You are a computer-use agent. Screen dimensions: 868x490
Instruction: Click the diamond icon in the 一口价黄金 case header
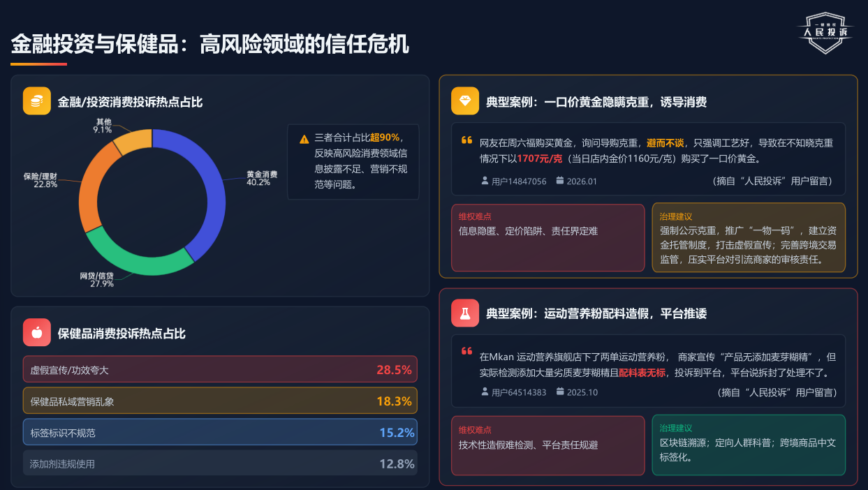point(465,101)
